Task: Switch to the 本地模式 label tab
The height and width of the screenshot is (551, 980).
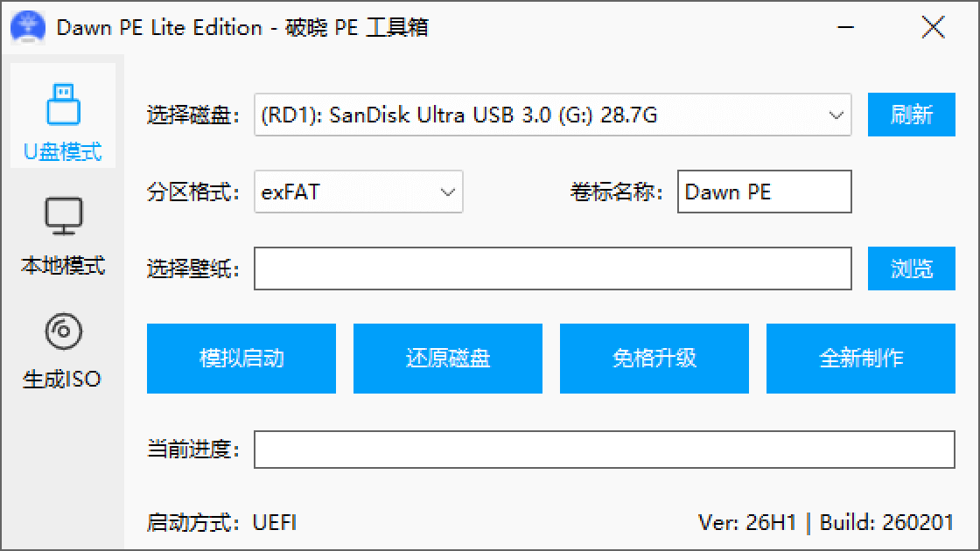Action: [x=62, y=265]
